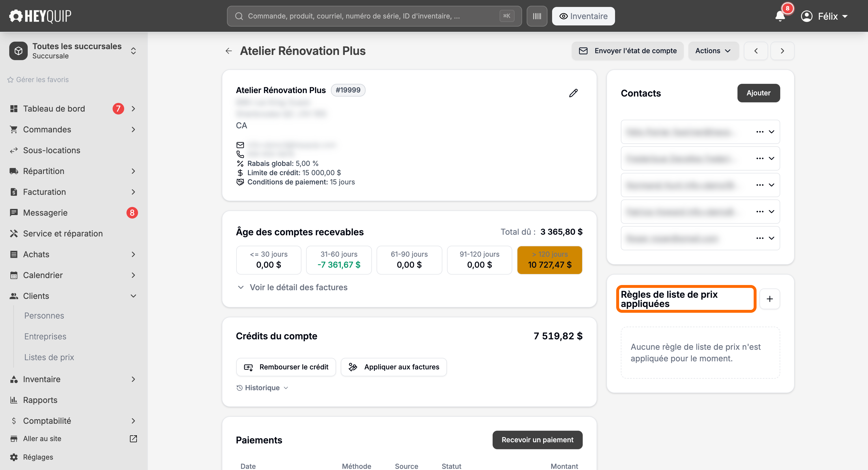Screen dimensions: 868x470
Task: Toggle the Inventaire view button
Action: point(583,16)
